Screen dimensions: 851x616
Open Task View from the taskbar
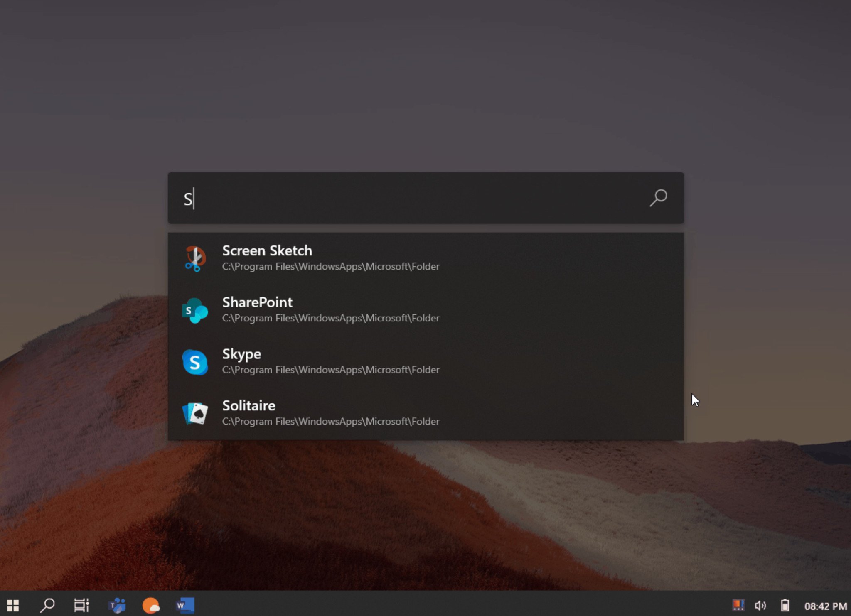tap(81, 605)
